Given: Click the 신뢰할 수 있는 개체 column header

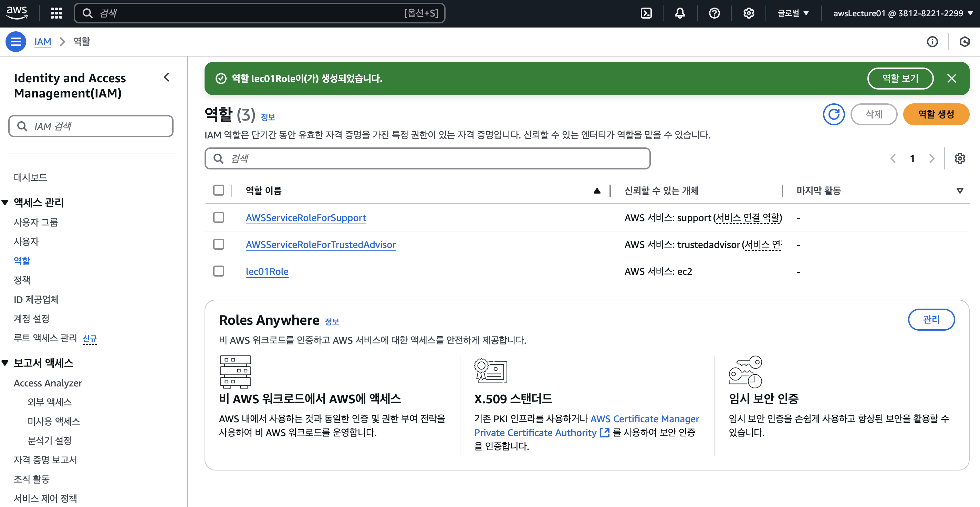Looking at the screenshot, I should tap(661, 191).
